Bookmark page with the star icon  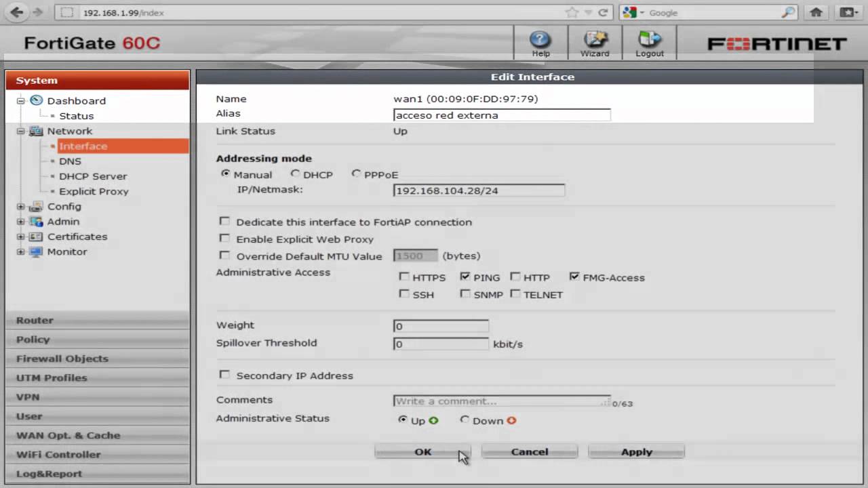[x=572, y=12]
